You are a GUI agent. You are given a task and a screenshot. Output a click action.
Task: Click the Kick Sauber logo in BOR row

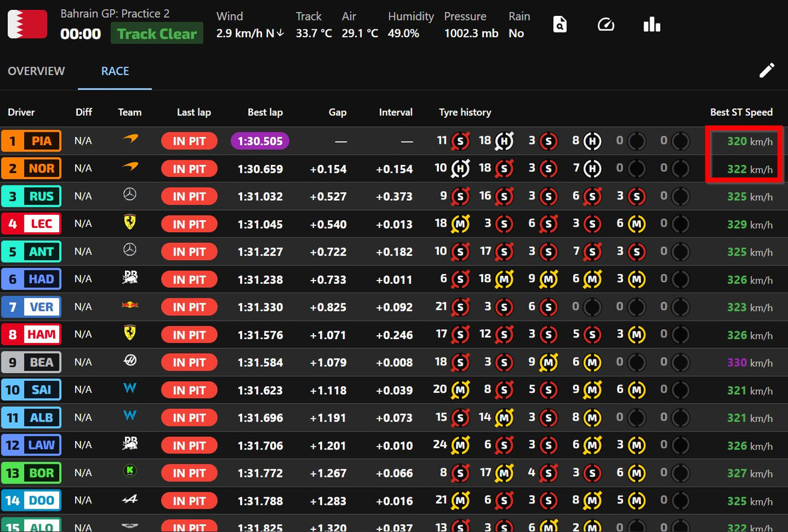click(130, 470)
